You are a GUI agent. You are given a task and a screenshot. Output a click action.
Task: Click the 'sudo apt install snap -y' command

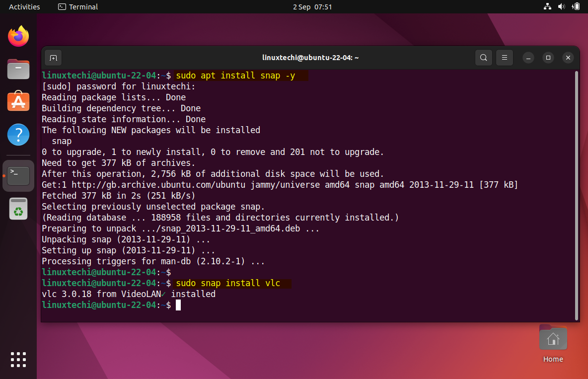235,76
